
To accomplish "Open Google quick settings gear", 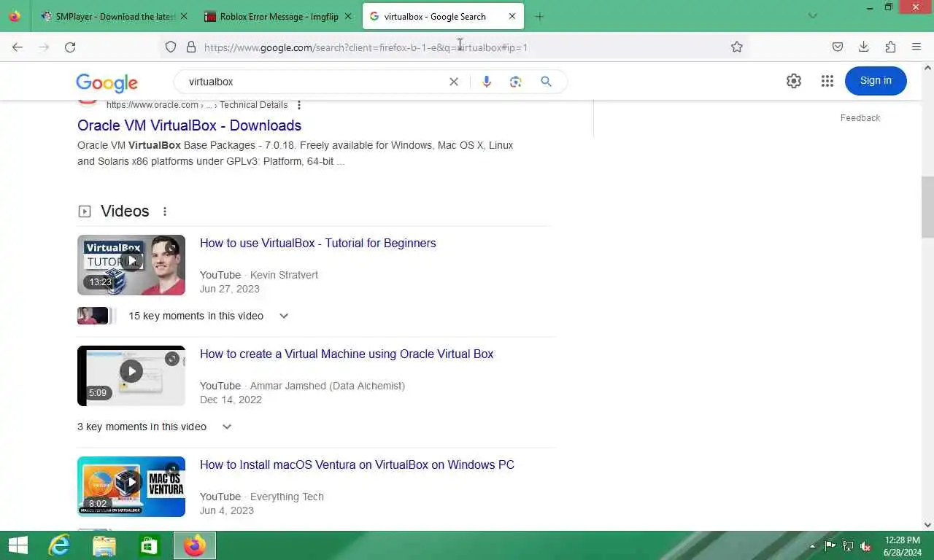I will point(794,81).
